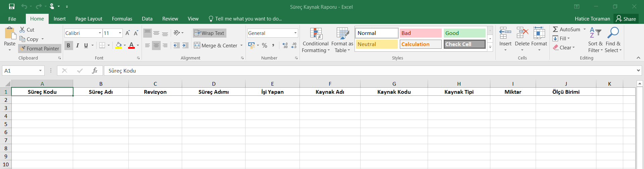Open the Conditional Formatting menu

(315, 40)
